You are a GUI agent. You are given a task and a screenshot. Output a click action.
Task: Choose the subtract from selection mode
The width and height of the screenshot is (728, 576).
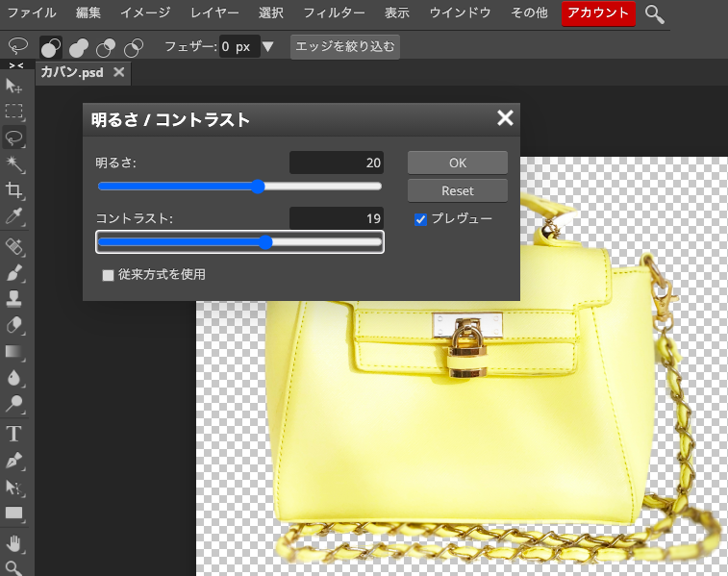point(106,46)
